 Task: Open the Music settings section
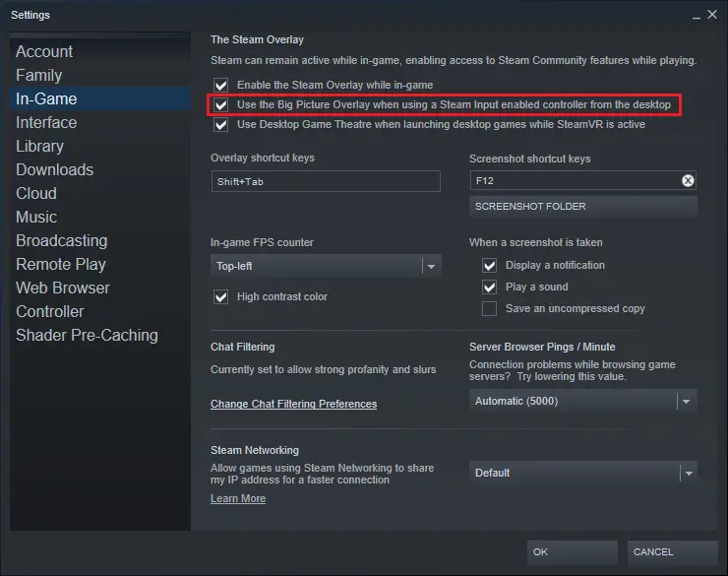point(99,217)
